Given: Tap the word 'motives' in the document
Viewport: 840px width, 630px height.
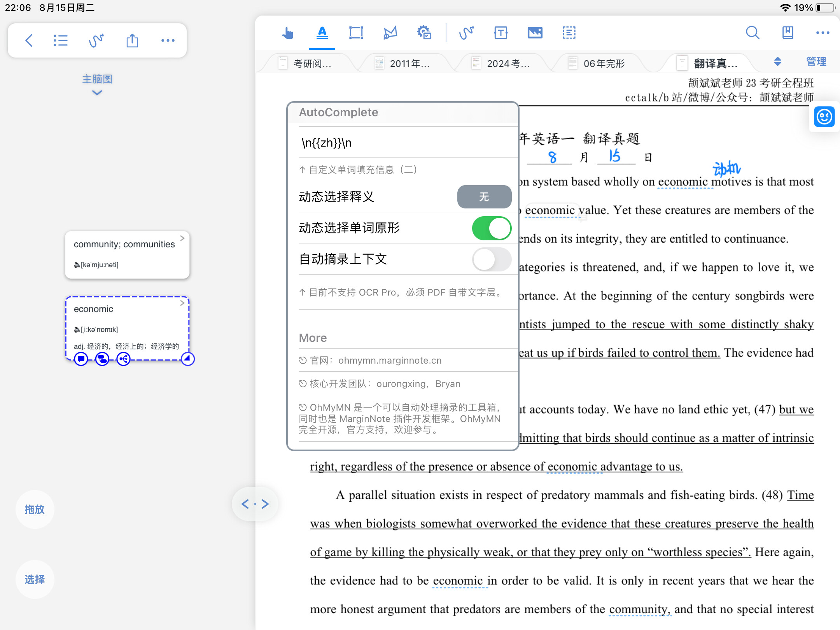Looking at the screenshot, I should pyautogui.click(x=731, y=182).
